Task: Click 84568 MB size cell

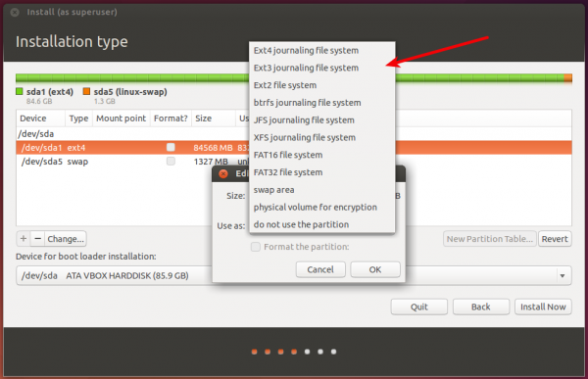Action: click(x=213, y=148)
